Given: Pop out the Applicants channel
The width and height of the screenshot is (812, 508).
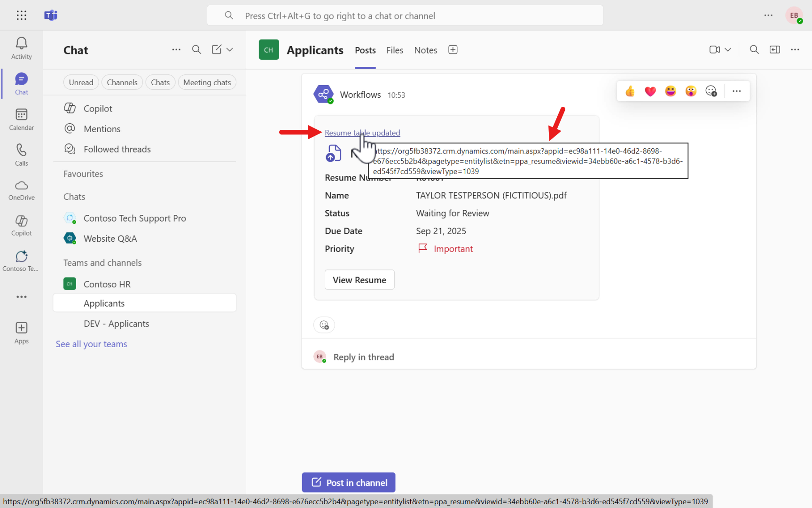Looking at the screenshot, I should coord(775,49).
